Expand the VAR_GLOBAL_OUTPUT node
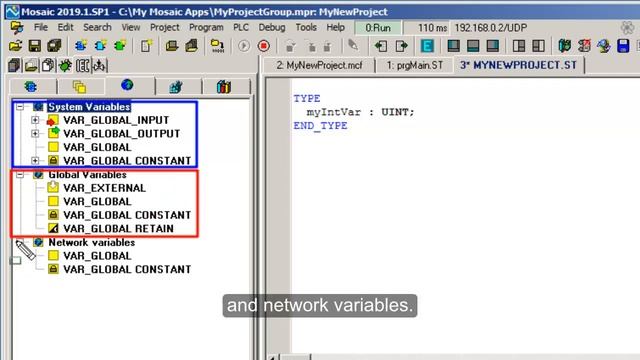640x360 pixels. [35, 133]
